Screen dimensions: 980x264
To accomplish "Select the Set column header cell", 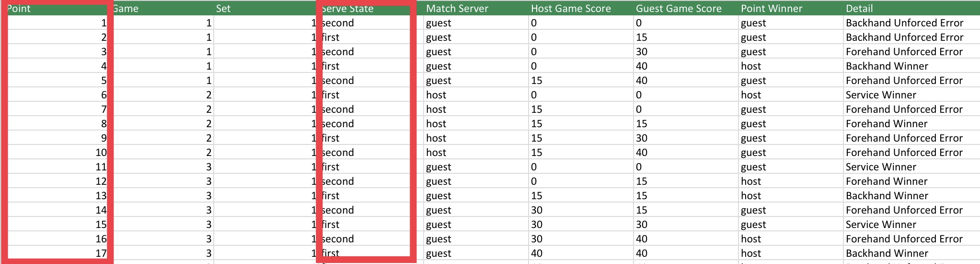I will coord(266,8).
